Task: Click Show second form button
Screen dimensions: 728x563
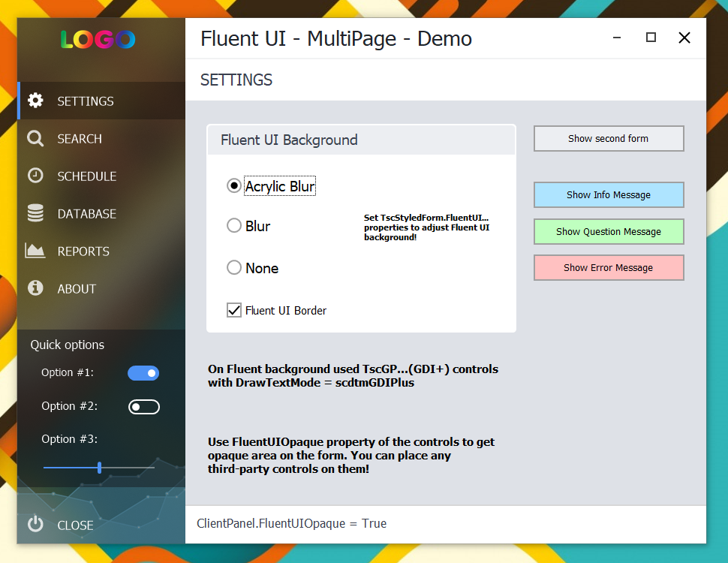Action: point(609,138)
